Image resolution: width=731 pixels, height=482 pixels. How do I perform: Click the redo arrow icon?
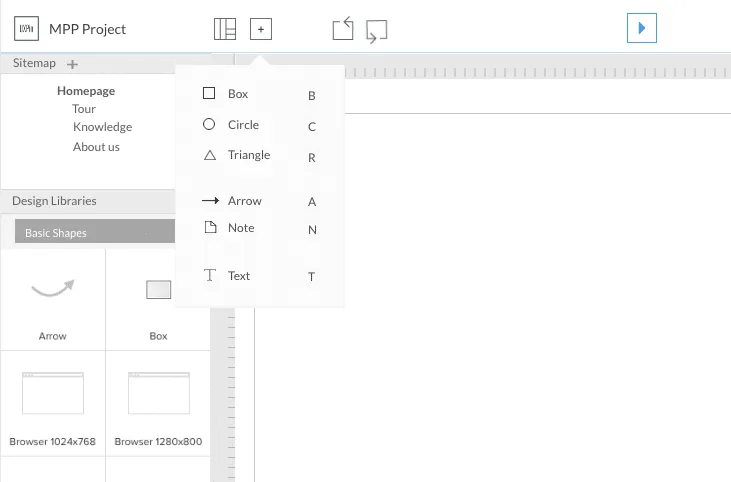point(376,31)
